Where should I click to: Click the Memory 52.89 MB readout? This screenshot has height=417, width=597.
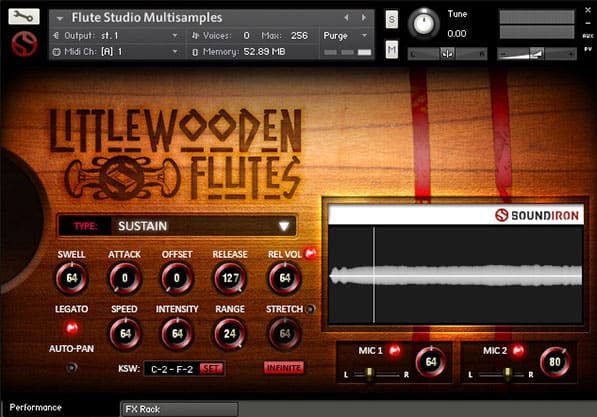[264, 51]
